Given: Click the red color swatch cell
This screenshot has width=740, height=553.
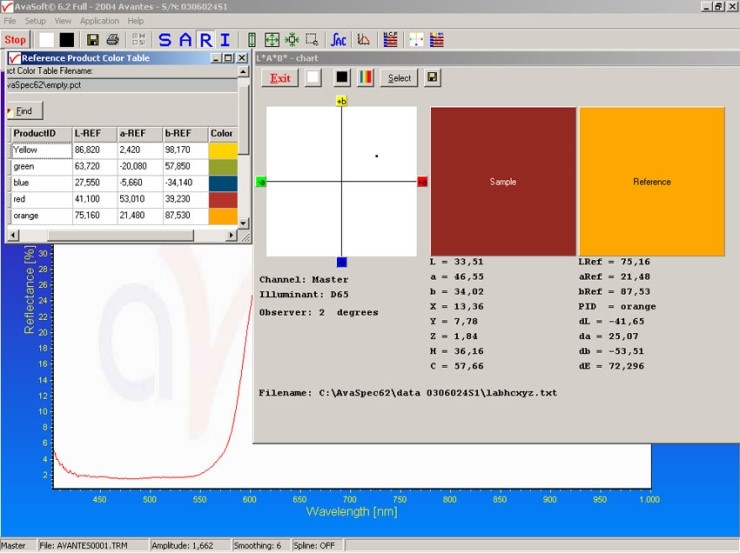Looking at the screenshot, I should (x=223, y=200).
